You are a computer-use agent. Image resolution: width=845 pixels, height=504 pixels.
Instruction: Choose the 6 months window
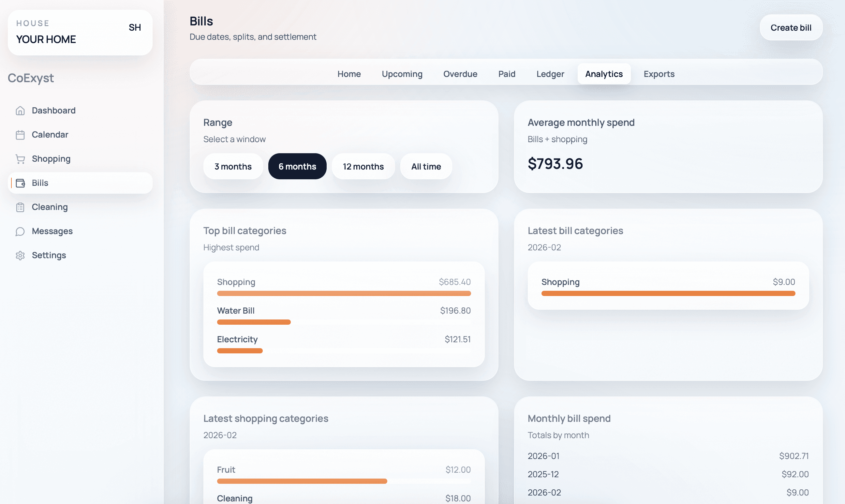coord(297,166)
